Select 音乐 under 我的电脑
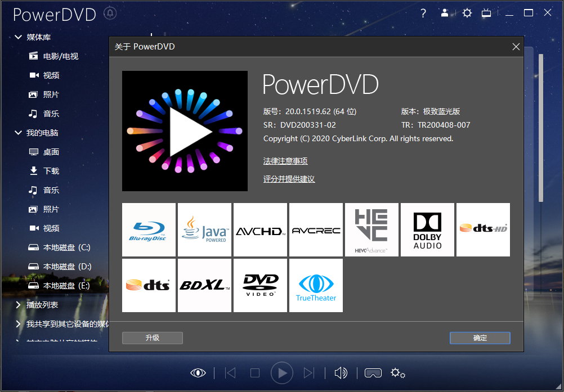 (44, 190)
